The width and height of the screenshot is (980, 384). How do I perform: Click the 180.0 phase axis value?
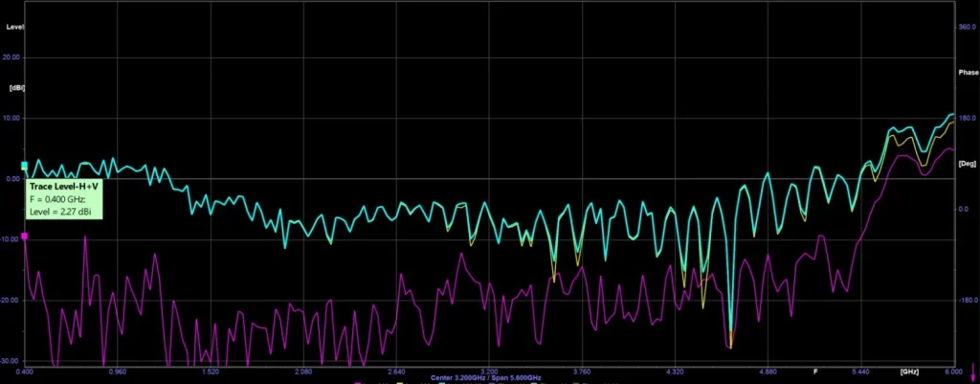(967, 118)
